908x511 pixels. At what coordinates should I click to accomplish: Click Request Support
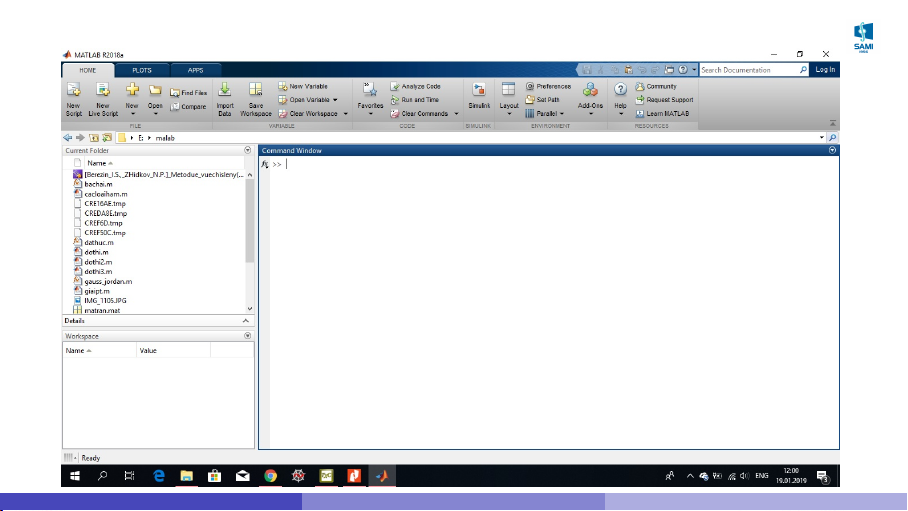tap(664, 100)
